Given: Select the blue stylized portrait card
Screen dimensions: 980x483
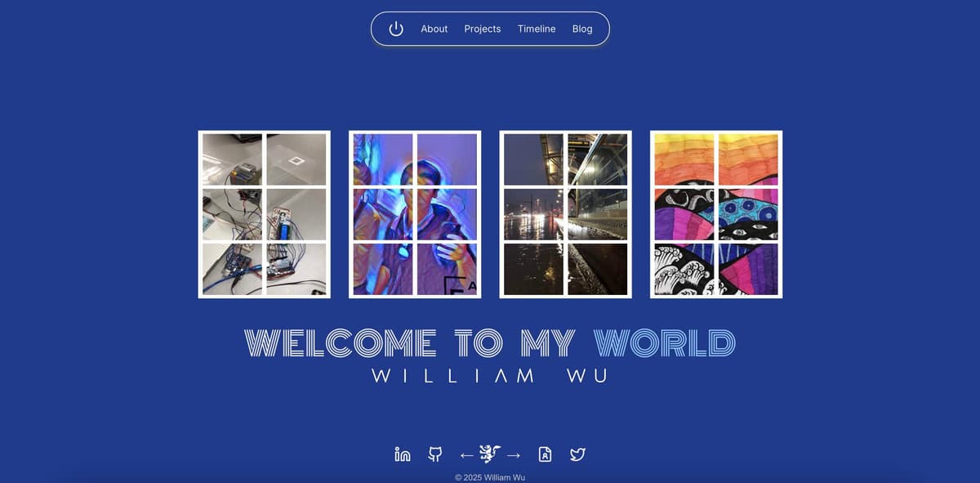Looking at the screenshot, I should pyautogui.click(x=415, y=214).
